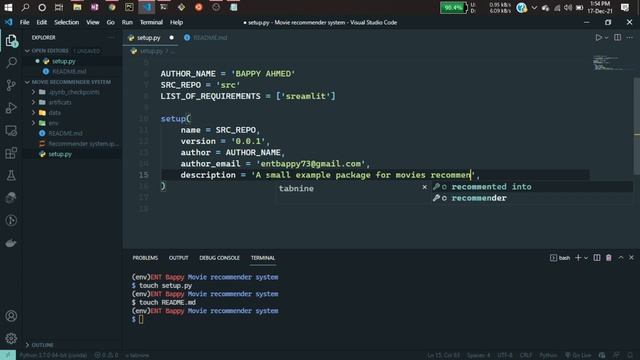This screenshot has height=360, width=640.
Task: Open Explorer panel More Actions ellipsis
Action: coord(111,38)
